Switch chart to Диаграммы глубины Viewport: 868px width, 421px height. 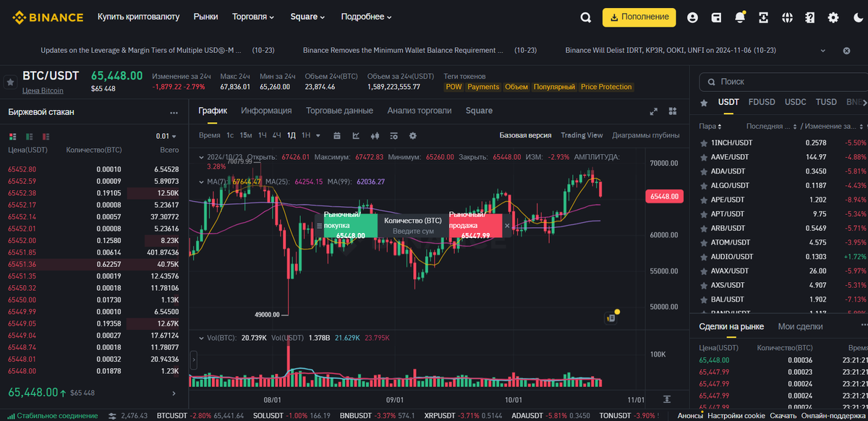click(x=646, y=135)
